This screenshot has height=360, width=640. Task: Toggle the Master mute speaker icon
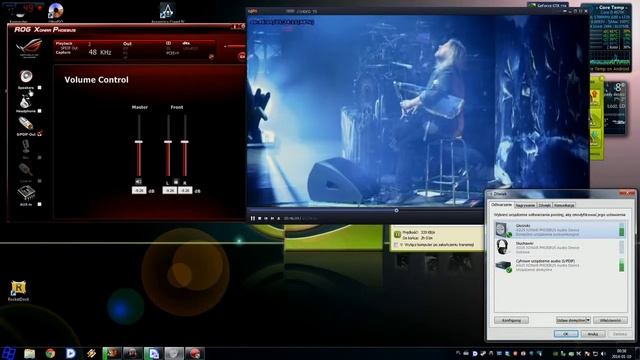139,182
